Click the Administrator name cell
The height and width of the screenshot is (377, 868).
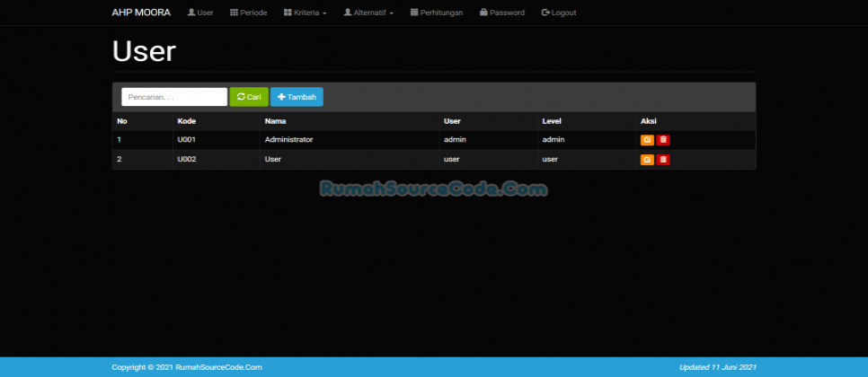tap(288, 140)
